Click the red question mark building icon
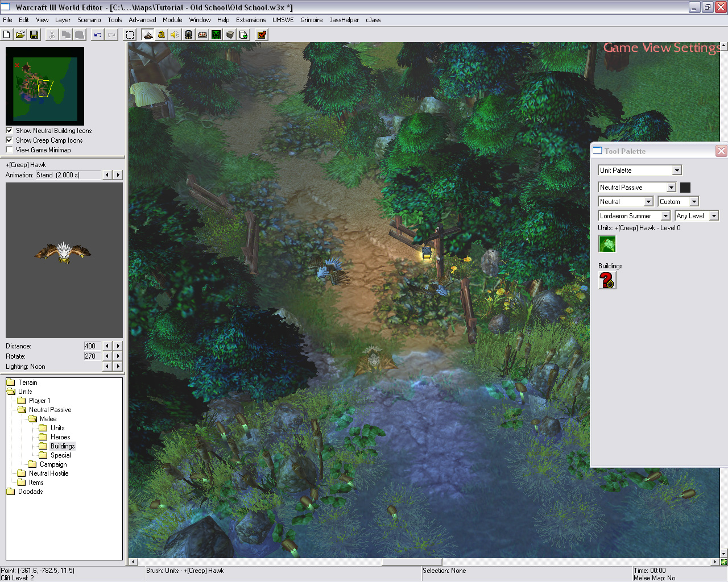The image size is (728, 582). click(x=607, y=280)
